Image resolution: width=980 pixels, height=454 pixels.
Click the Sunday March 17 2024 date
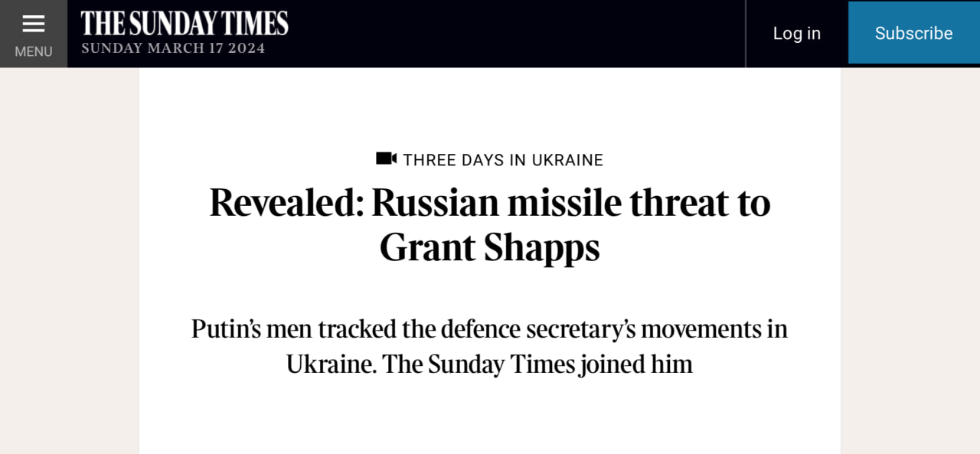173,48
